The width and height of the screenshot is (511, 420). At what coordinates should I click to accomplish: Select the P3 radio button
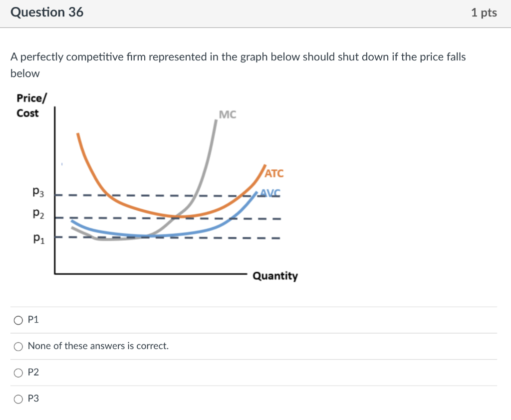point(18,399)
